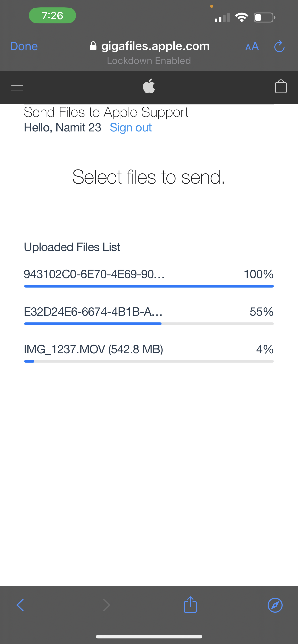
Task: Tap the IMG_1237.MOV file name
Action: pos(93,349)
